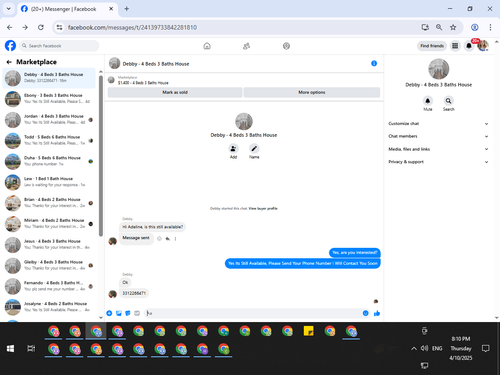
Task: Open Chrome tab search dropdown
Action: point(9,9)
